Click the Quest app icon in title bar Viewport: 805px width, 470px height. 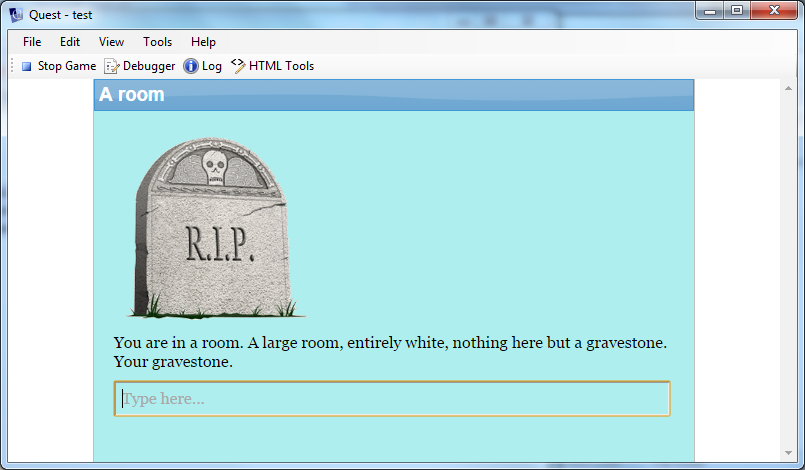[x=16, y=14]
